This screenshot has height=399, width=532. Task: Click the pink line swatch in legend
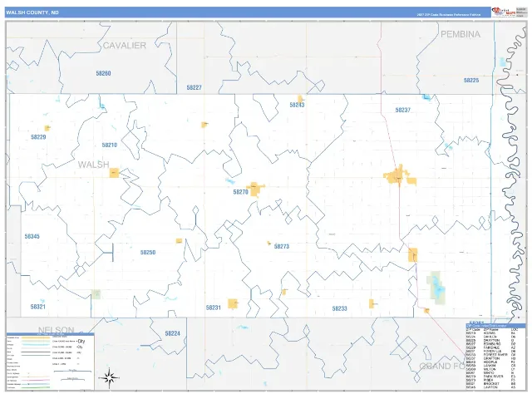[x=36, y=381]
